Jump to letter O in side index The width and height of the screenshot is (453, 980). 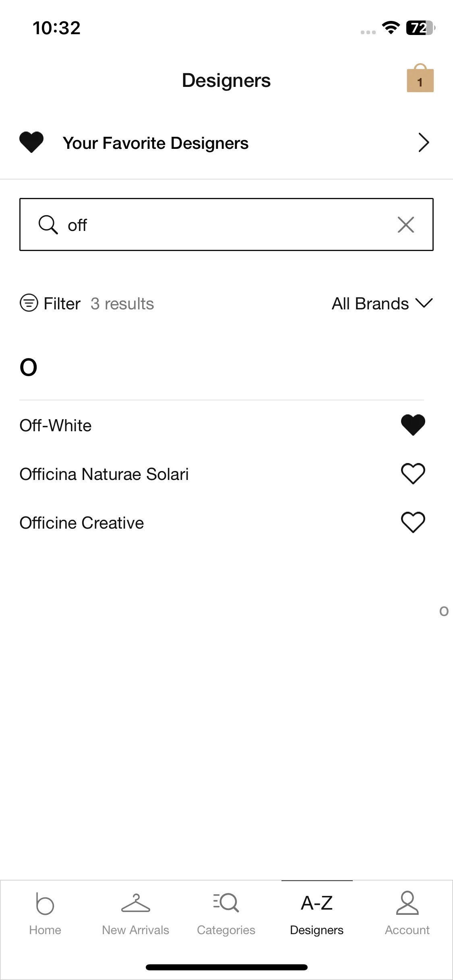coord(444,611)
